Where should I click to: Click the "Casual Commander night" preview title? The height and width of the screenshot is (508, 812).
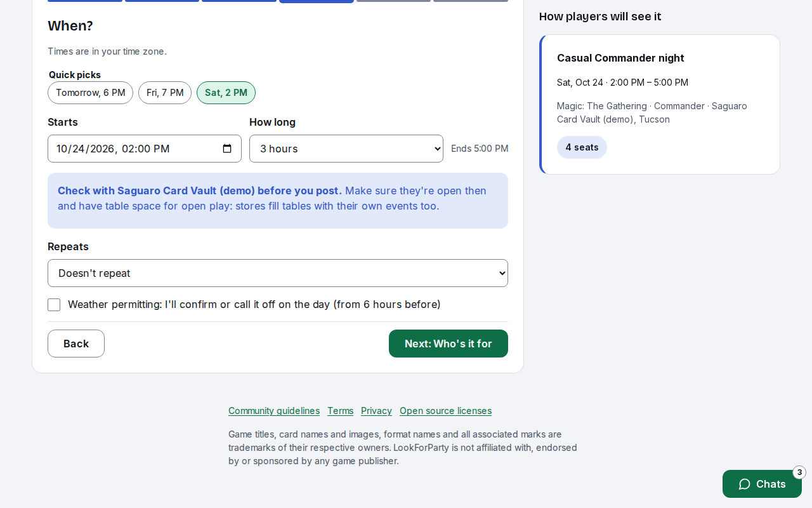pos(620,58)
